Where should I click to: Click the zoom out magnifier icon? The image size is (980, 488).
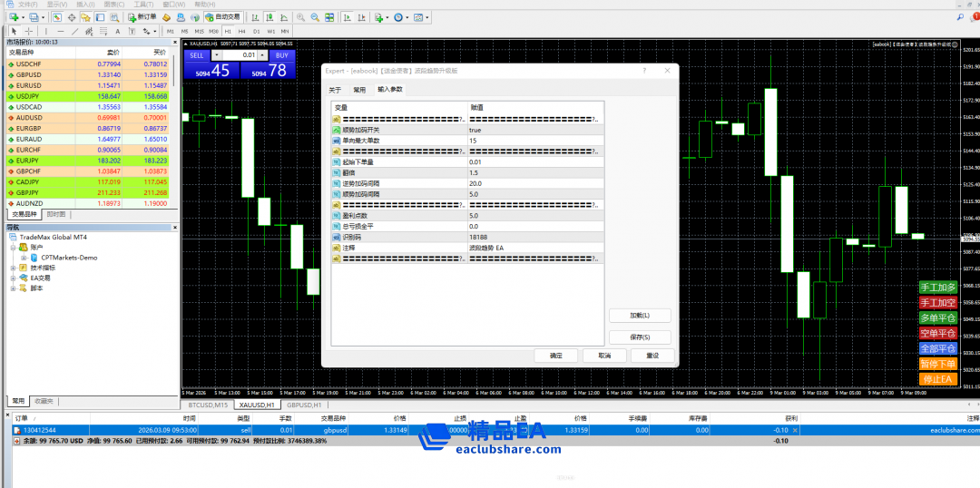pyautogui.click(x=314, y=17)
